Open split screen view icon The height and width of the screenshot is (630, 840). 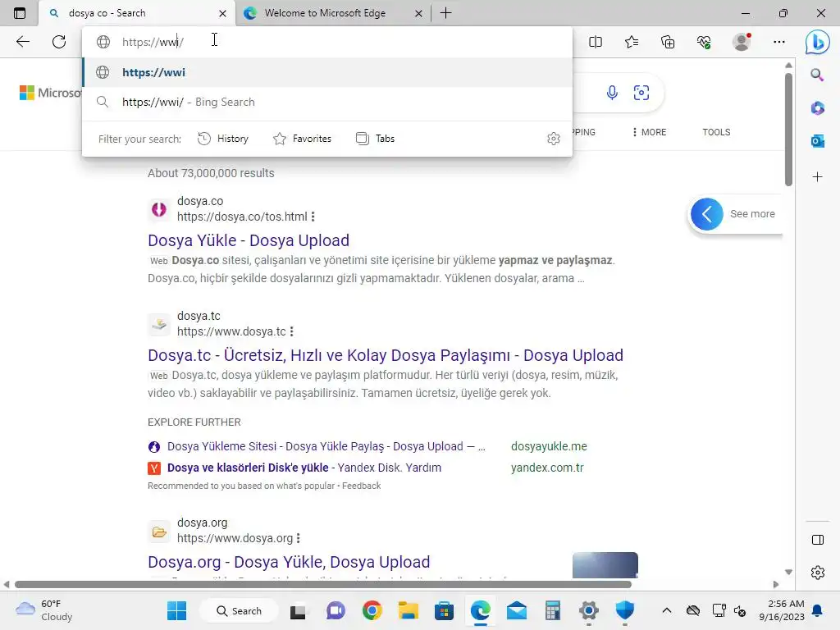pyautogui.click(x=596, y=42)
